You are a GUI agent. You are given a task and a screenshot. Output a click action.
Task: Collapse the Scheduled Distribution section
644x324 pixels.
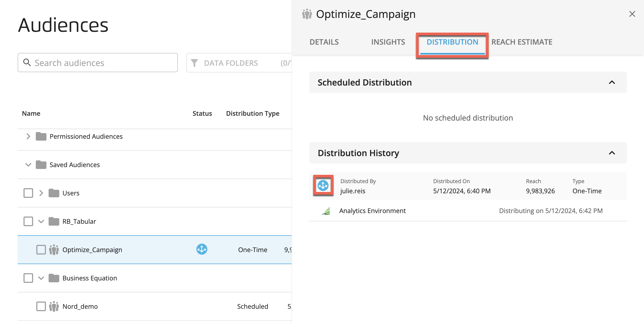click(x=612, y=82)
